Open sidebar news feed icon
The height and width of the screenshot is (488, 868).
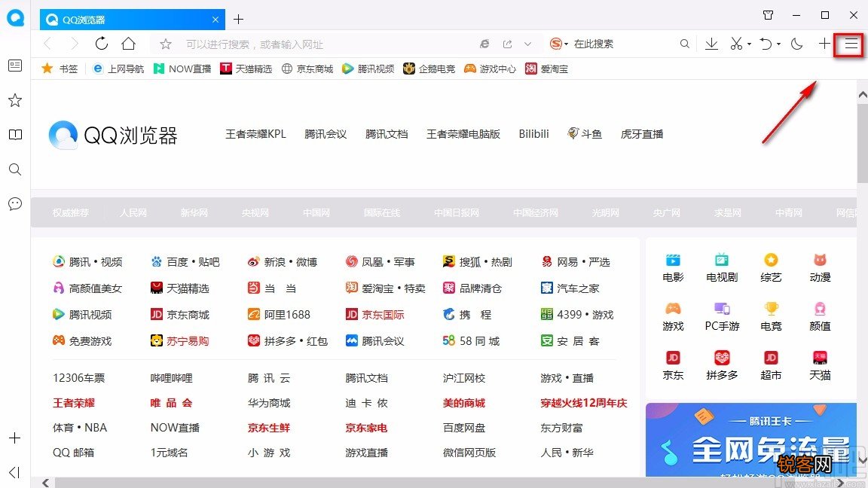pyautogui.click(x=15, y=66)
